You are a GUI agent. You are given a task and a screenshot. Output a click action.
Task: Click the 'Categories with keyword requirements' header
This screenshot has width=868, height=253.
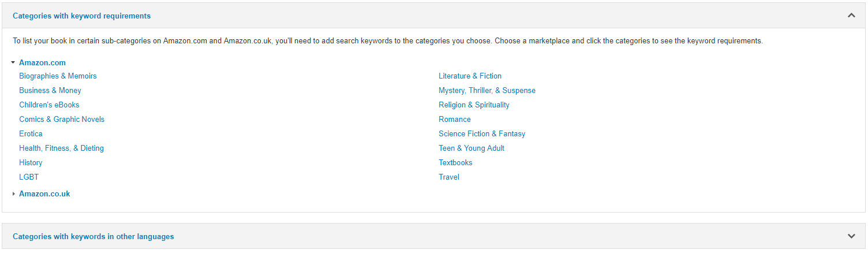tap(81, 16)
